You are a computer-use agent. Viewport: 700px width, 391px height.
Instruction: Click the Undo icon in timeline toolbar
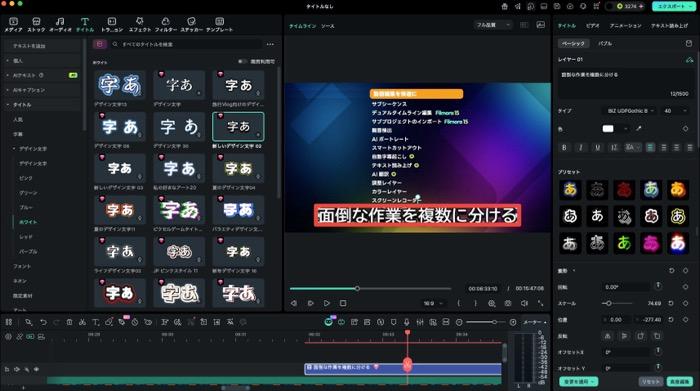click(x=43, y=322)
